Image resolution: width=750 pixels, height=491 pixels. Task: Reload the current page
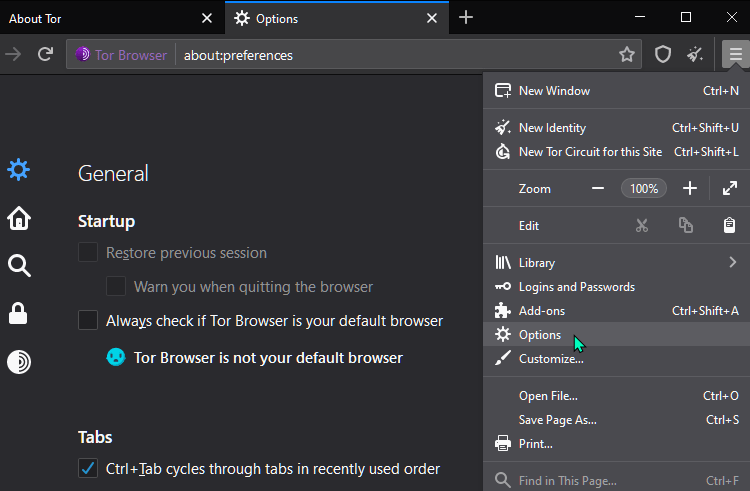pos(45,55)
